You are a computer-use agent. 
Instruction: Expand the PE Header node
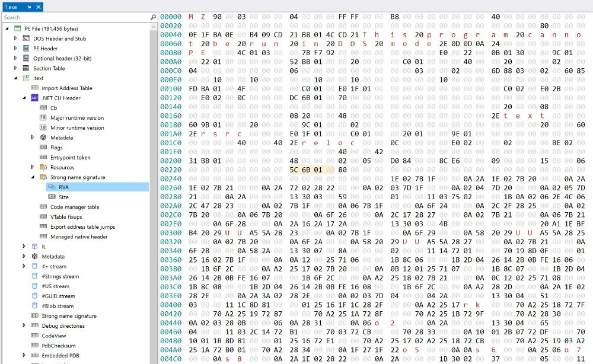[x=15, y=49]
